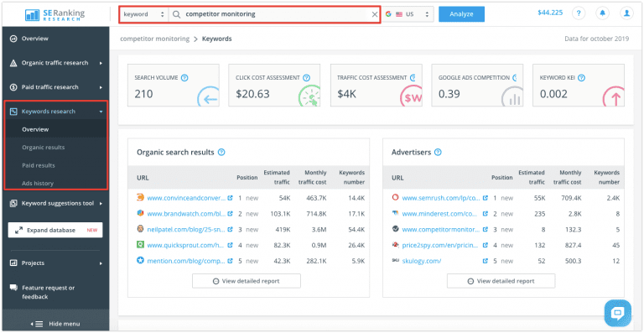
Task: Click the SE Ranking Research logo
Action: [x=55, y=14]
